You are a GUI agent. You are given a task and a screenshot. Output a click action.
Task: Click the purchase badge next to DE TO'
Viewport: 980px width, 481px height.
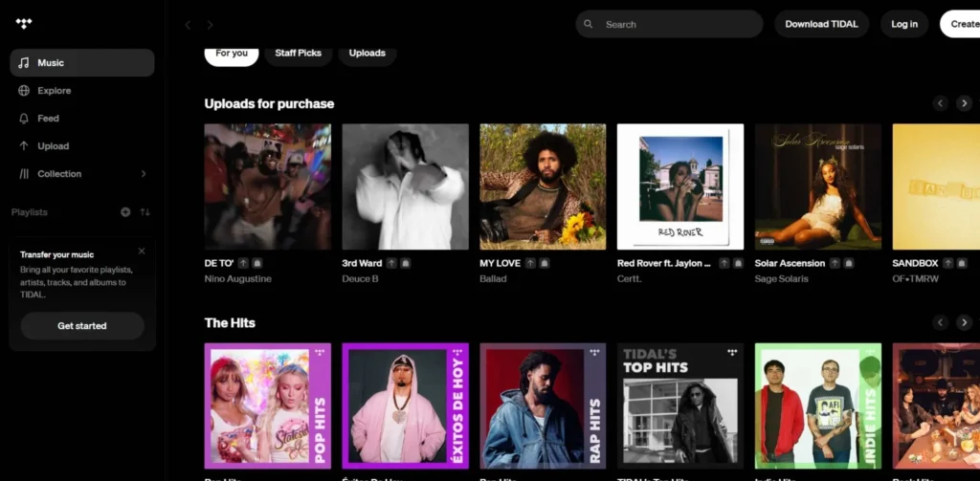tap(256, 264)
